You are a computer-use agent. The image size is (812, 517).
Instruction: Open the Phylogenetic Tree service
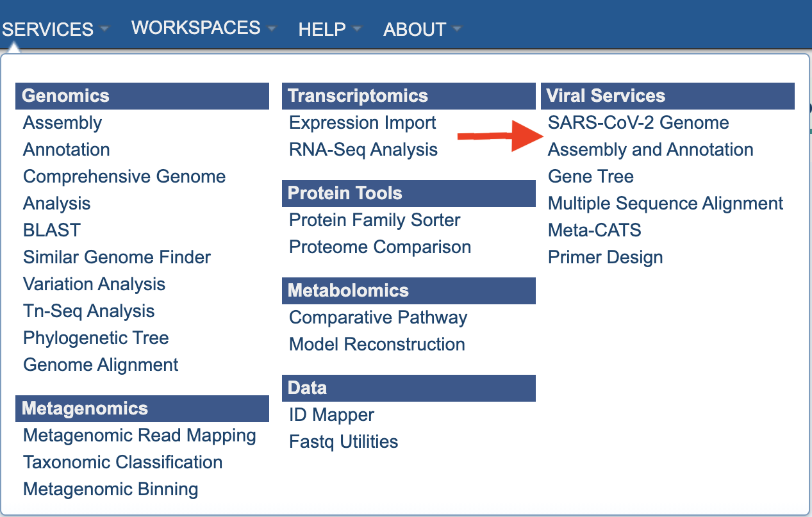pos(95,338)
